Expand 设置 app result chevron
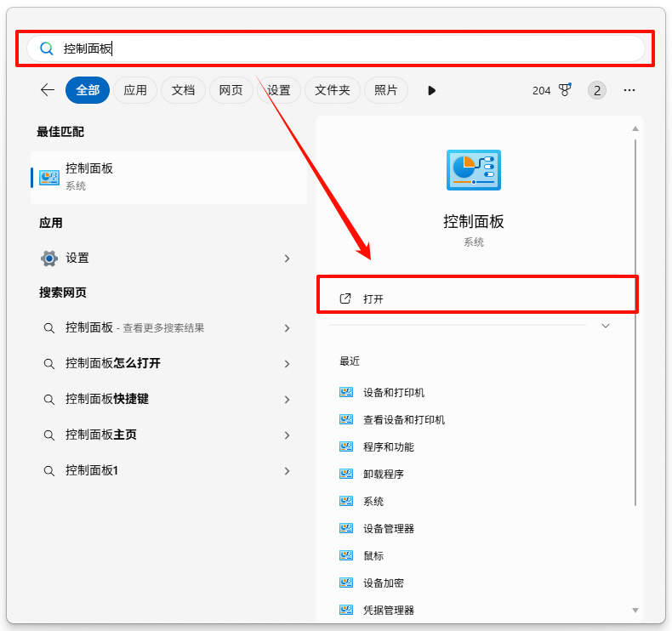 287,259
